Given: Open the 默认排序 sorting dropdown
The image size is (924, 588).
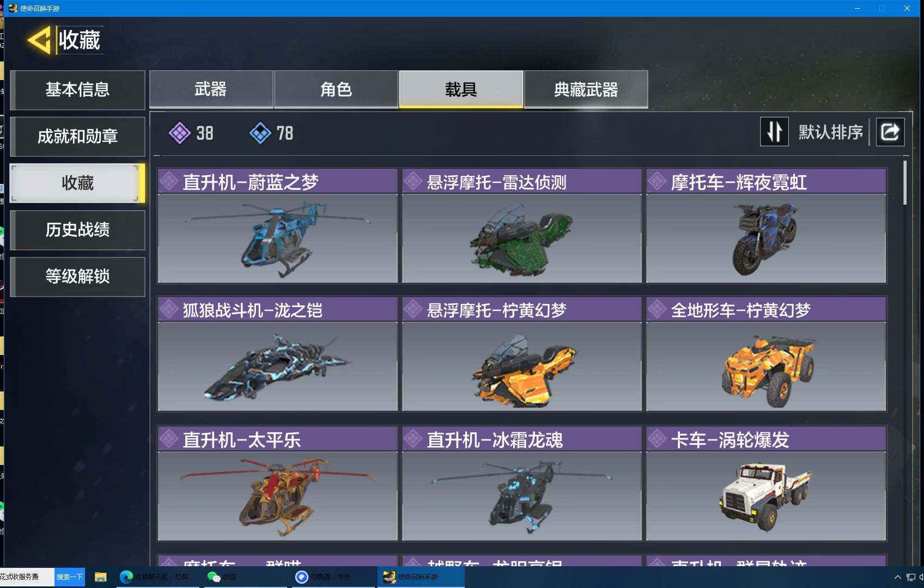Looking at the screenshot, I should [830, 132].
